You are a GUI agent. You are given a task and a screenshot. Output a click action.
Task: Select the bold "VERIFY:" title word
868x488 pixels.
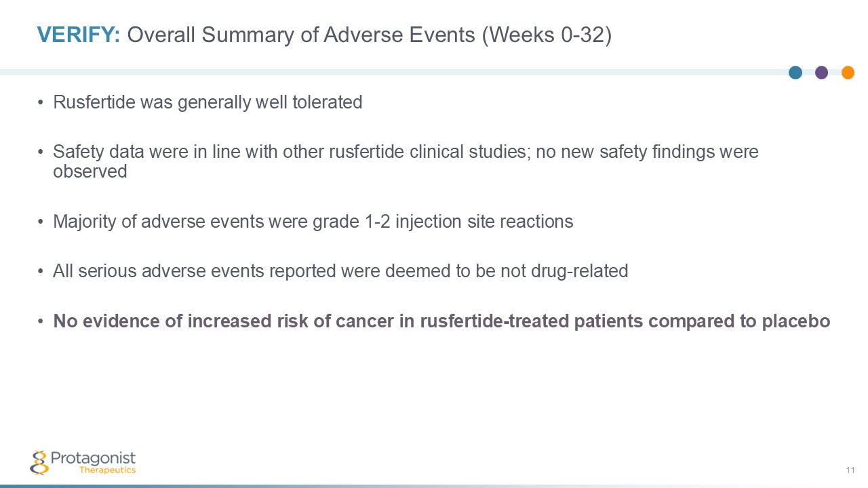click(x=79, y=35)
